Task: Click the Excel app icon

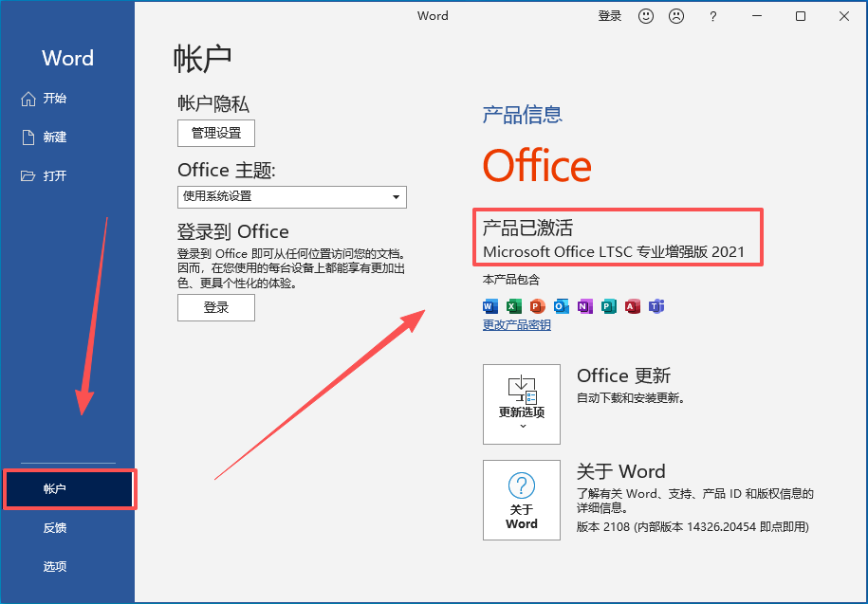Action: [x=514, y=306]
